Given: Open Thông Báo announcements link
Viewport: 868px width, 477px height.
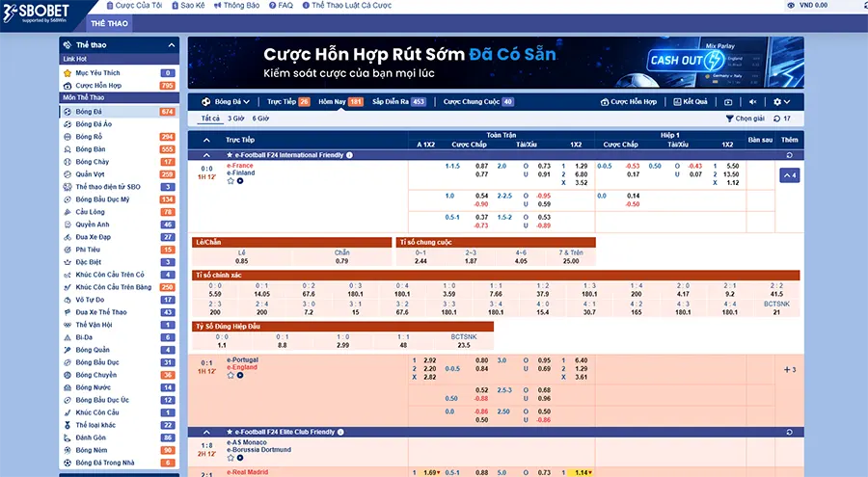Looking at the screenshot, I should (x=236, y=6).
